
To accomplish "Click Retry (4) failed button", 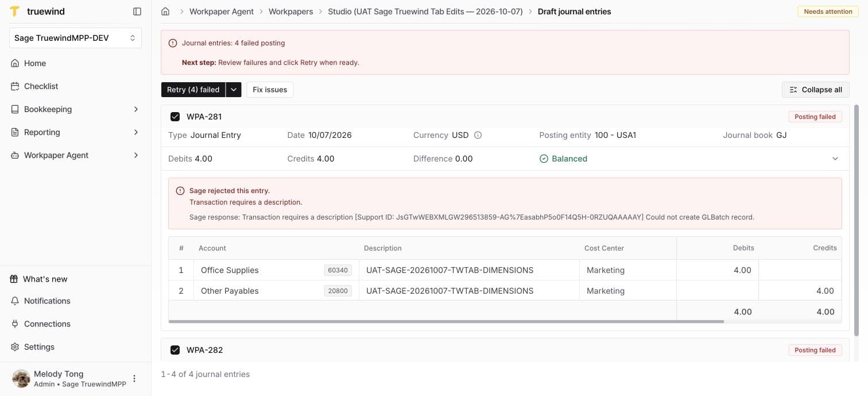I will [193, 90].
